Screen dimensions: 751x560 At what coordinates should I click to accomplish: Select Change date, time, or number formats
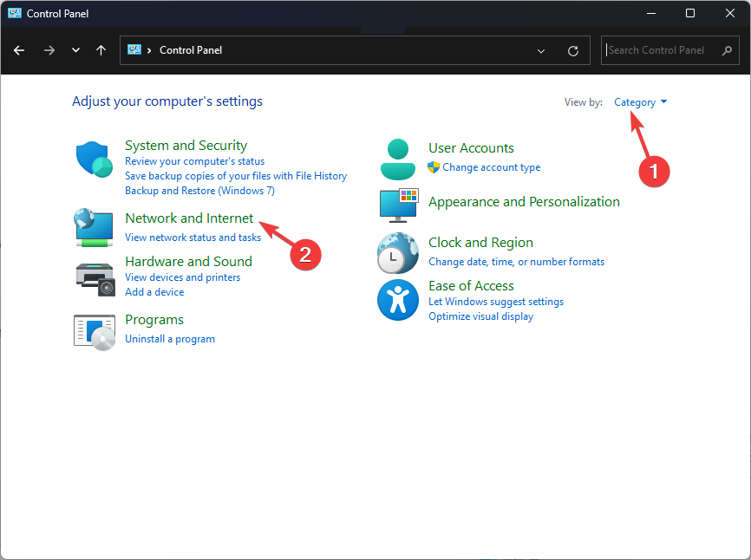(516, 262)
